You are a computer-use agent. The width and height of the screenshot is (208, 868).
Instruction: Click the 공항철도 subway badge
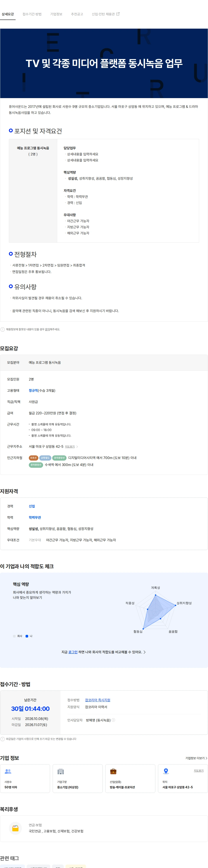tap(45, 458)
